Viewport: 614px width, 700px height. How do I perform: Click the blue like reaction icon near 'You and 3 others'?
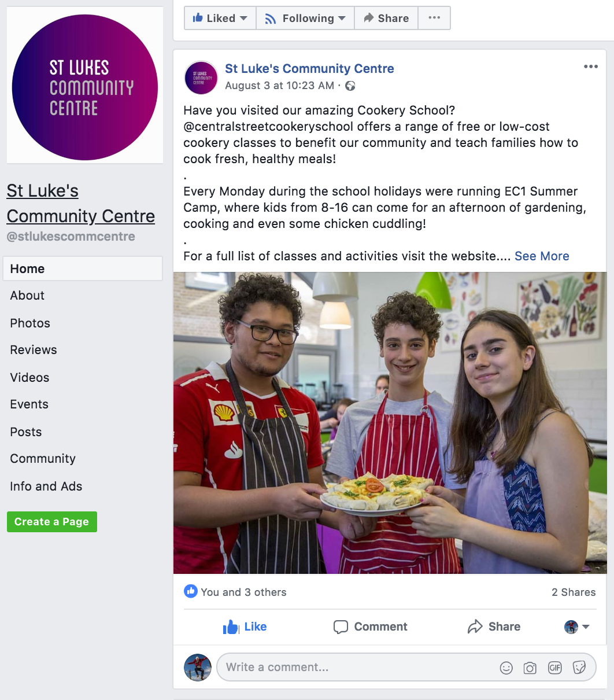click(190, 591)
